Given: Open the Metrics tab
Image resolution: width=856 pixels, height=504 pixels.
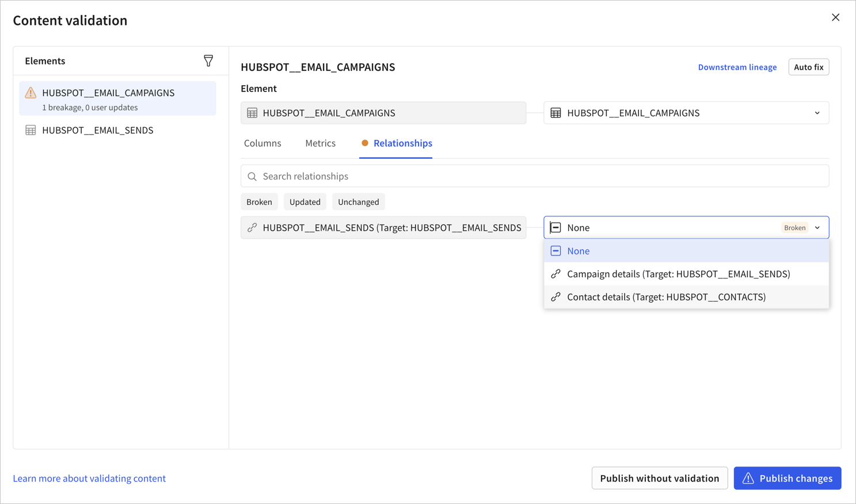Looking at the screenshot, I should pos(320,143).
